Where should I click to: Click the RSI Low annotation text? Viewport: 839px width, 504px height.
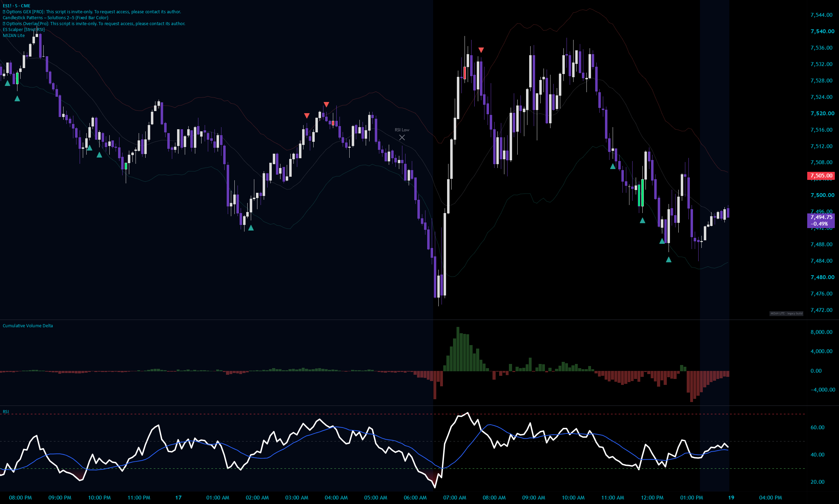(x=402, y=130)
